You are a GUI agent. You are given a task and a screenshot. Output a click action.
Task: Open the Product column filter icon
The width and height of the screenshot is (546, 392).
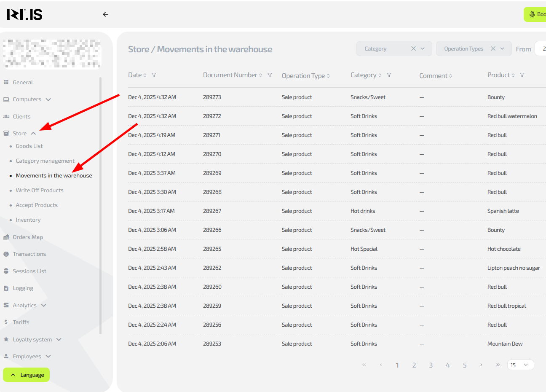(522, 75)
